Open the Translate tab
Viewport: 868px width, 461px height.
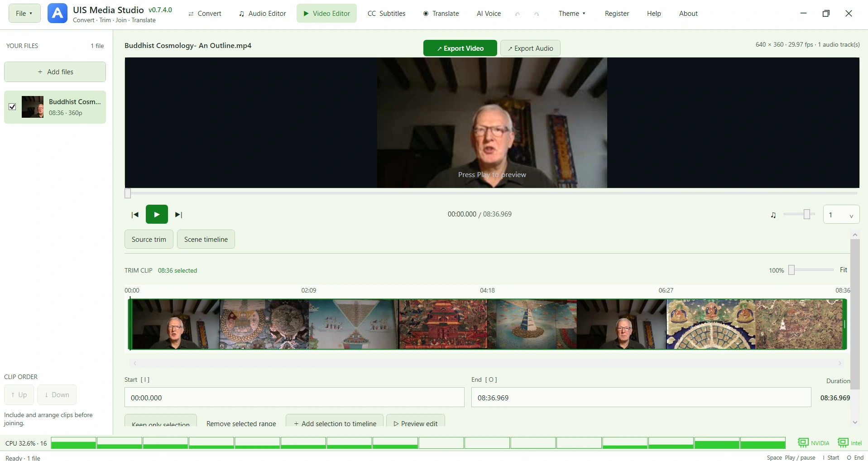(x=441, y=14)
